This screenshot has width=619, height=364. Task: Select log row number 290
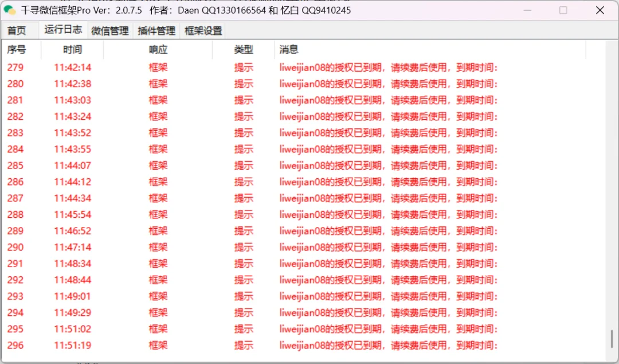(15, 247)
